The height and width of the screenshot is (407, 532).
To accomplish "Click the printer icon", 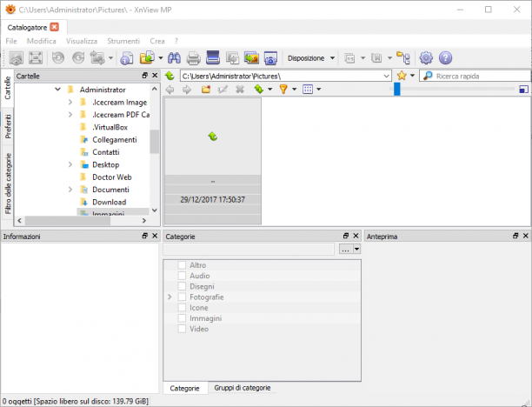I will point(193,58).
